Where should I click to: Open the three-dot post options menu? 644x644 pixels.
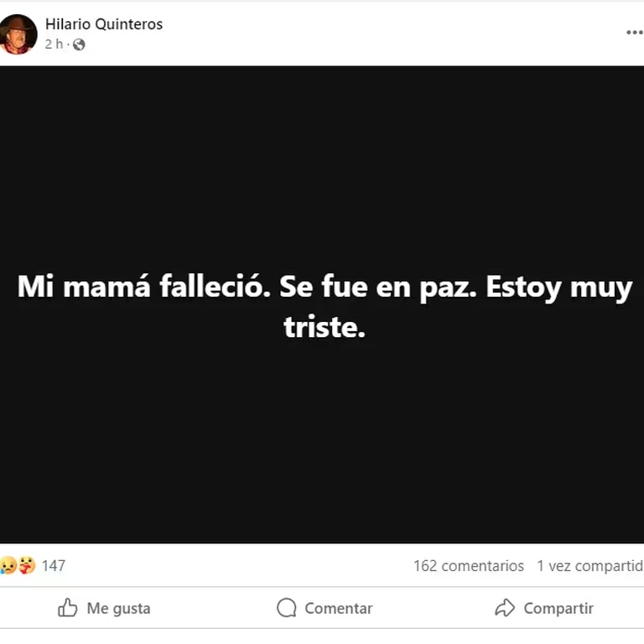point(635,33)
